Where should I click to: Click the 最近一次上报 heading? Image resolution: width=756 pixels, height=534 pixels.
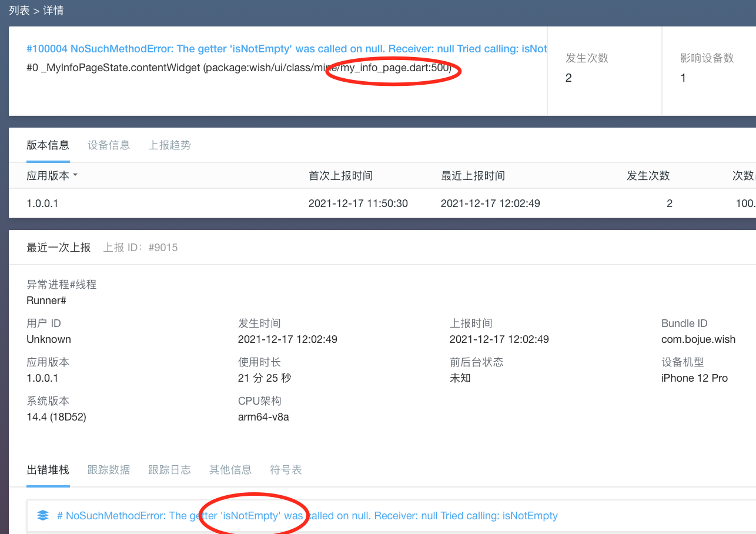point(59,248)
